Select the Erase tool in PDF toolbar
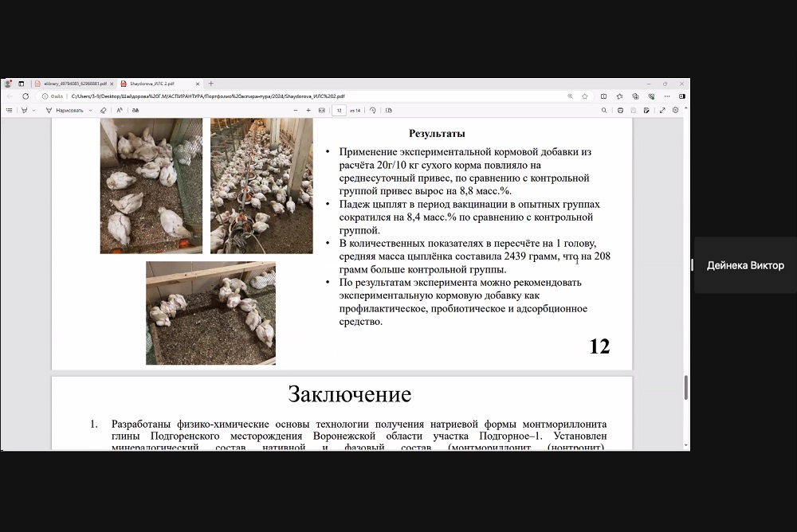The width and height of the screenshot is (797, 532). (x=103, y=110)
